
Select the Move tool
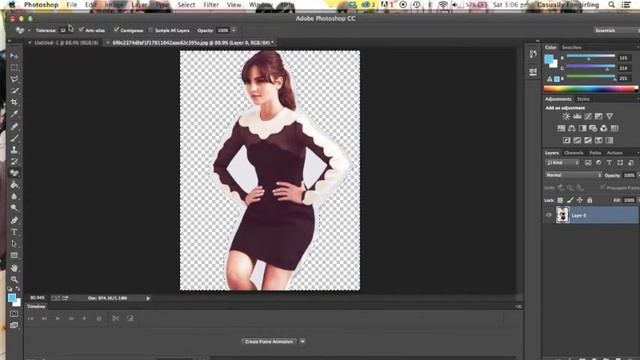14,56
